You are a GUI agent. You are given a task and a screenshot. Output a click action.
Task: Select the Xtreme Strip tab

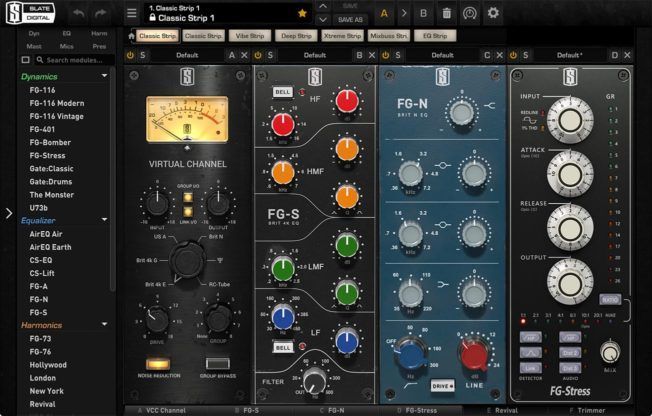click(x=342, y=36)
